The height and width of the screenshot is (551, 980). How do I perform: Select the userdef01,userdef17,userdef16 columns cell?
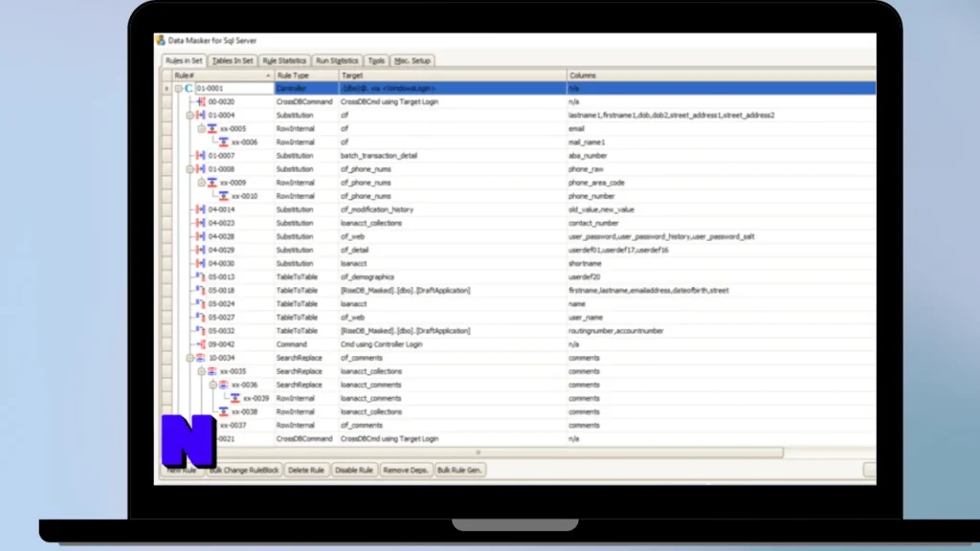tap(722, 250)
